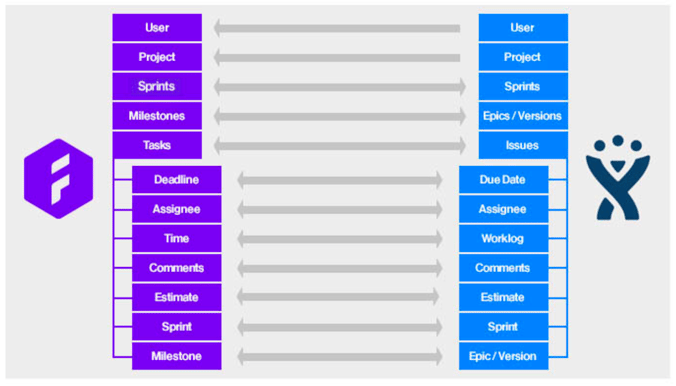Click the blue Jira figure logo

617,178
